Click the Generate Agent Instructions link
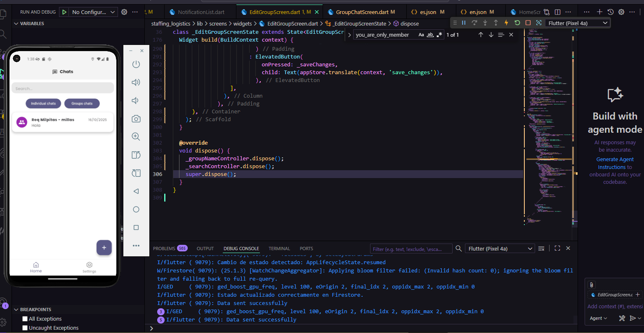This screenshot has height=333, width=644. pos(615,163)
